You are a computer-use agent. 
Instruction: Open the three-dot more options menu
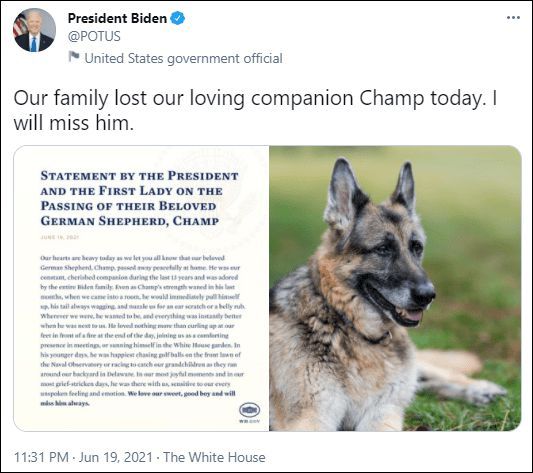513,18
